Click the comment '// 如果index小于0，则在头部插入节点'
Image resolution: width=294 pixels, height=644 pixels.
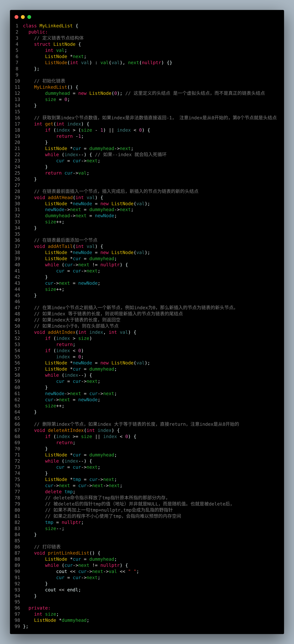click(x=76, y=326)
